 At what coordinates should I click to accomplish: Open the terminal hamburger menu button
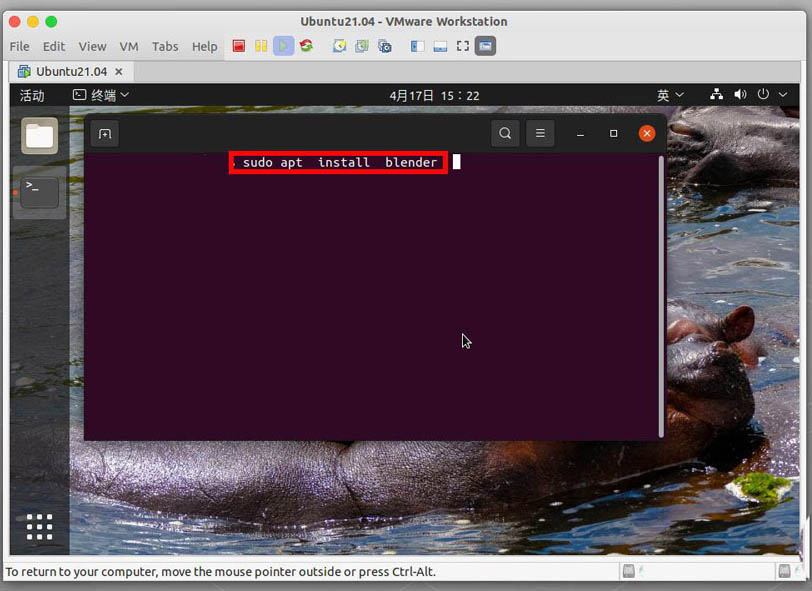540,134
